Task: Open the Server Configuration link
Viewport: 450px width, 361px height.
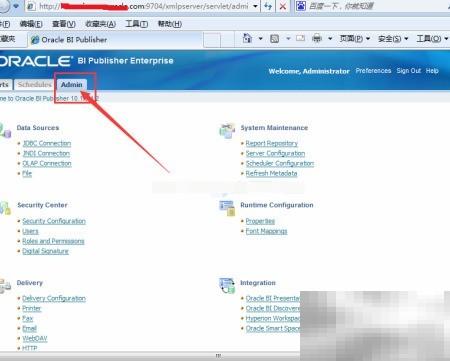Action: (x=275, y=153)
